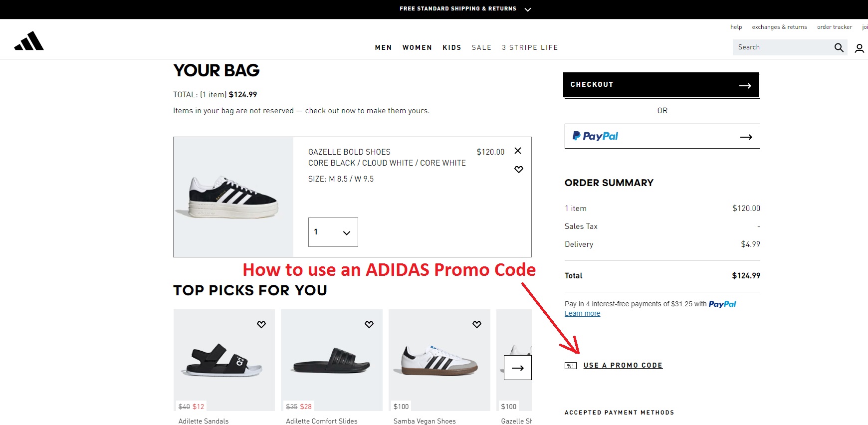Select the SALE menu item
The image size is (868, 425).
pyautogui.click(x=481, y=47)
